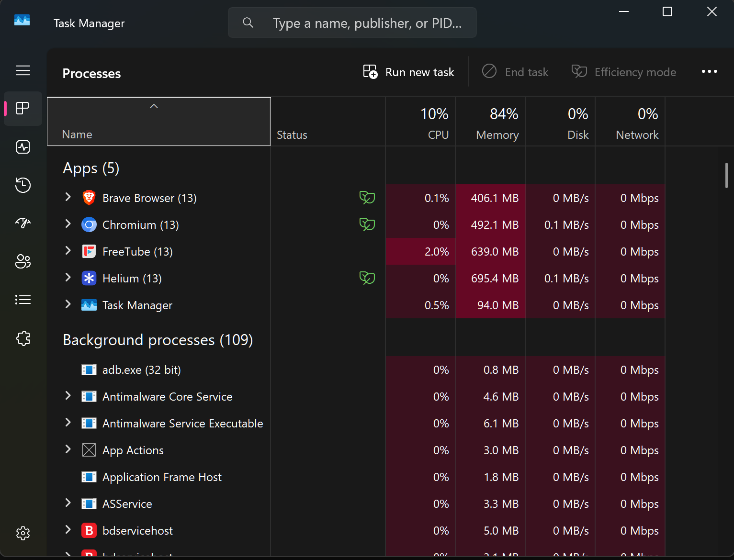Viewport: 734px width, 560px height.
Task: Expand the Chromium process group
Action: tap(68, 224)
